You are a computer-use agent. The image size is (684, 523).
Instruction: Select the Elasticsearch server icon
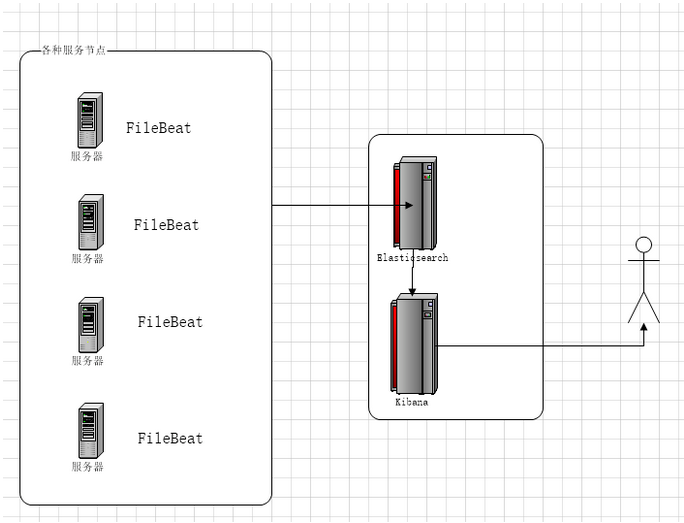point(415,203)
